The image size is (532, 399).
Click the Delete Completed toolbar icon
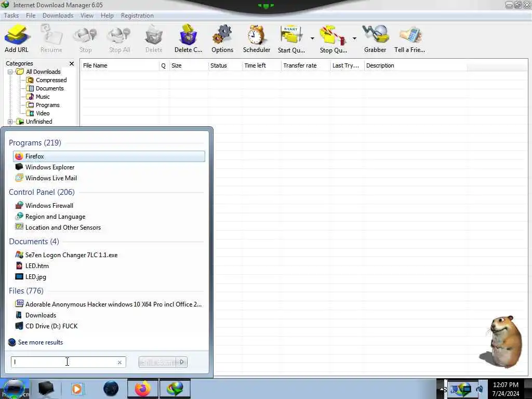pos(188,38)
